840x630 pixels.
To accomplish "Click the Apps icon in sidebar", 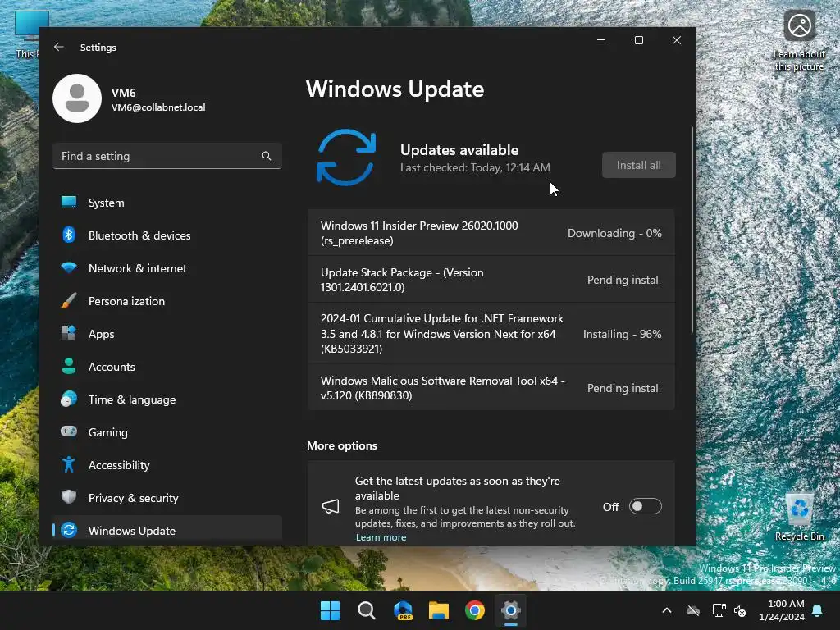I will pos(69,333).
